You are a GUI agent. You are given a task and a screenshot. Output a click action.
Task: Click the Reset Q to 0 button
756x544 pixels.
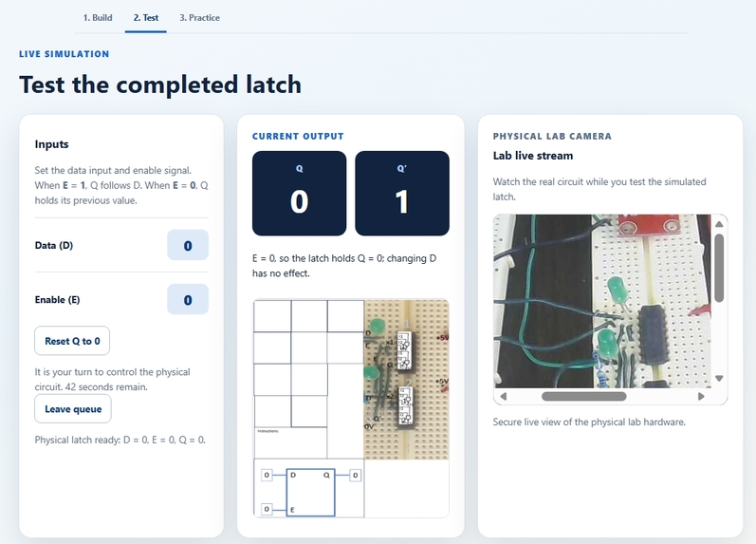click(72, 341)
